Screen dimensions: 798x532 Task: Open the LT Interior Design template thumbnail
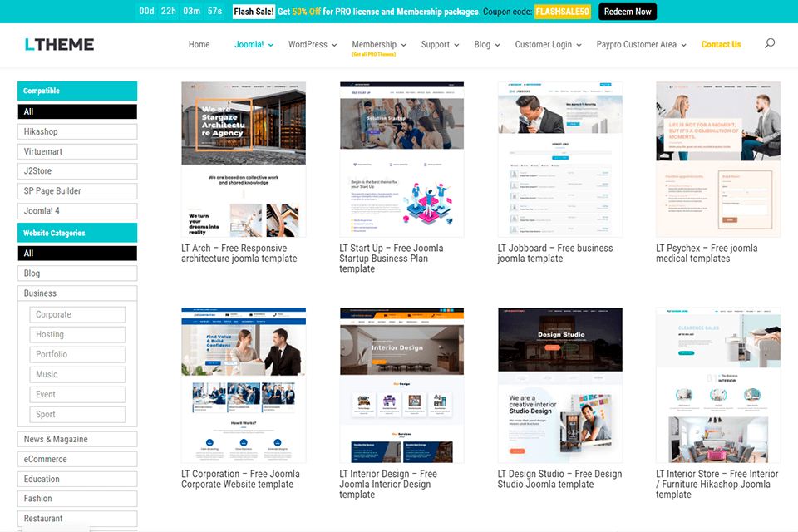(x=402, y=385)
